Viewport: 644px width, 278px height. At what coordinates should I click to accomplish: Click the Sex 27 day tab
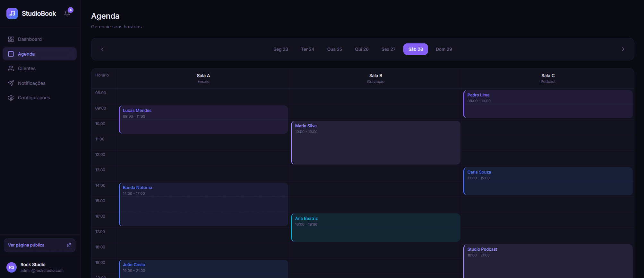[388, 49]
